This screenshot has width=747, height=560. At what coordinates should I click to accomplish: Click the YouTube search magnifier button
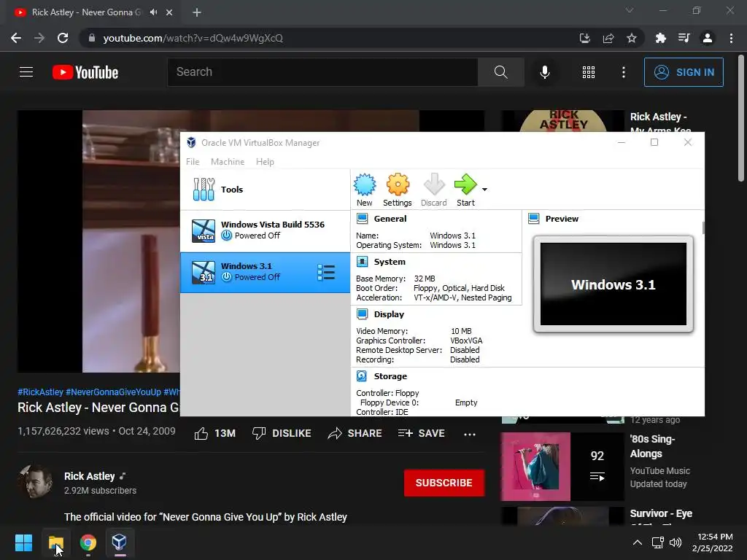[500, 72]
